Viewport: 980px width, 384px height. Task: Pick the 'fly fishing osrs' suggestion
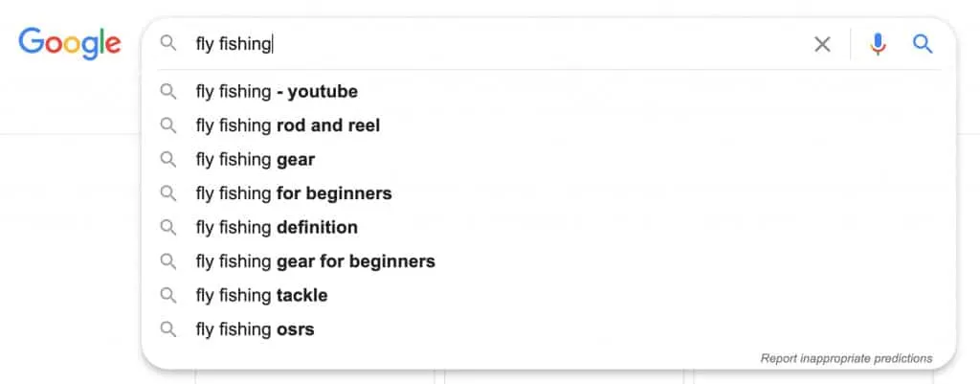point(548,329)
